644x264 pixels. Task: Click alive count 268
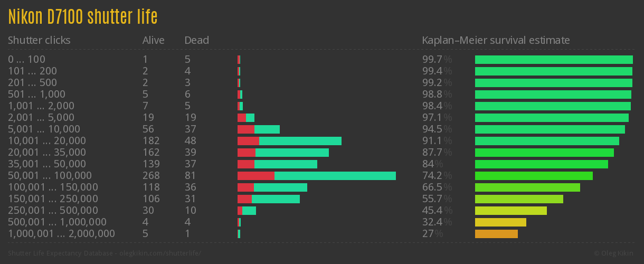point(151,176)
